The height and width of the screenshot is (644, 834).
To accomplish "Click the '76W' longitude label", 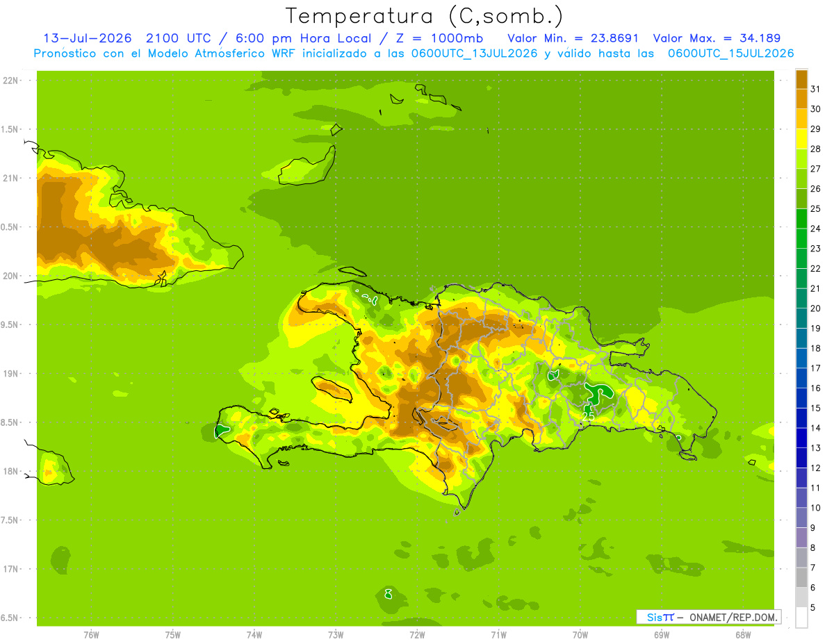I will 91,634.
